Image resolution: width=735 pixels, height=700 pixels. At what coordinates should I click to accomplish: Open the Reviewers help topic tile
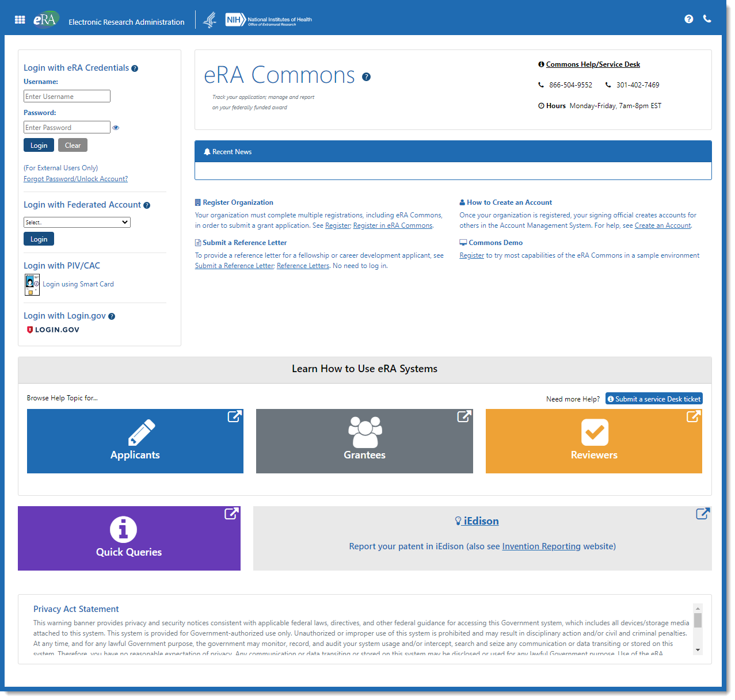click(x=593, y=441)
